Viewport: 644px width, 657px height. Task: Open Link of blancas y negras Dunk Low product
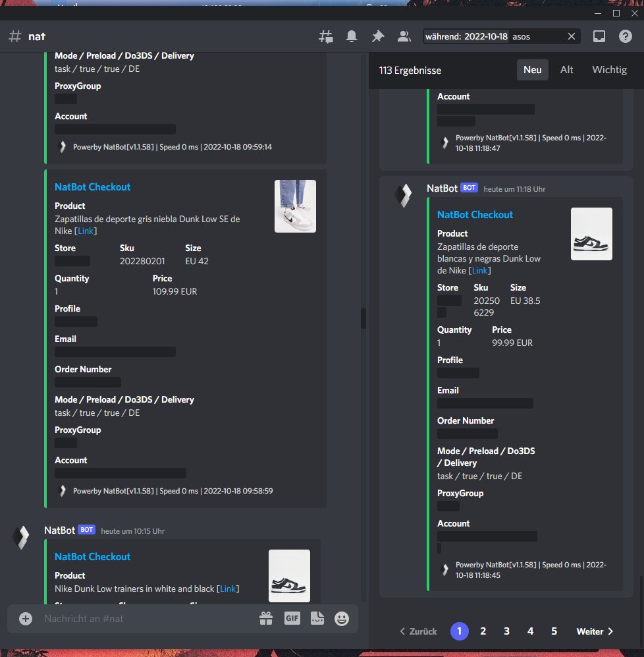point(479,270)
